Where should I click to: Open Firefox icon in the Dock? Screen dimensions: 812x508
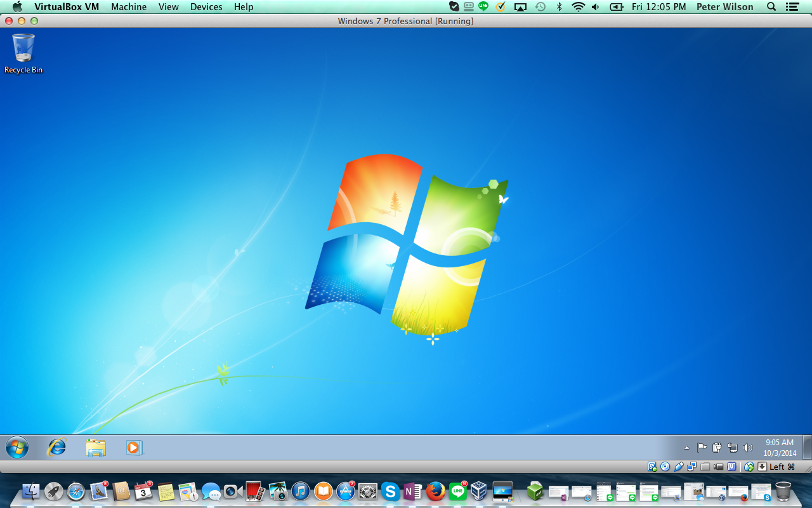(x=435, y=491)
